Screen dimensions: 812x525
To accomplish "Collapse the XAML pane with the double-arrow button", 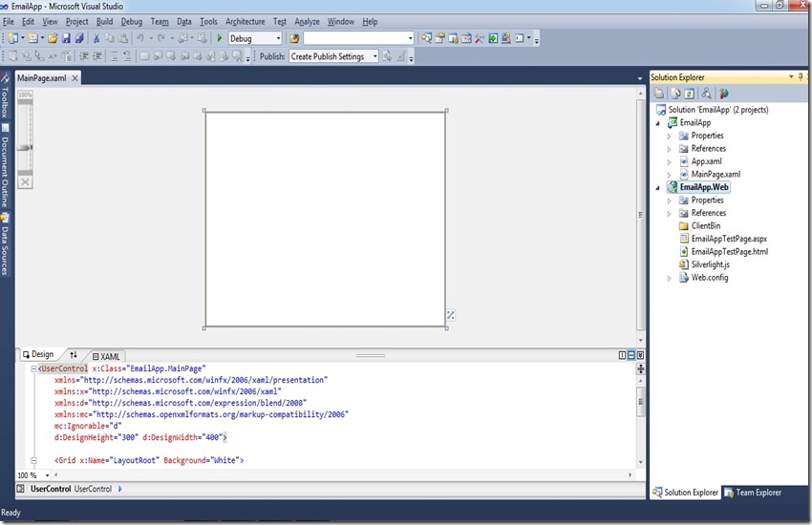I will [641, 355].
